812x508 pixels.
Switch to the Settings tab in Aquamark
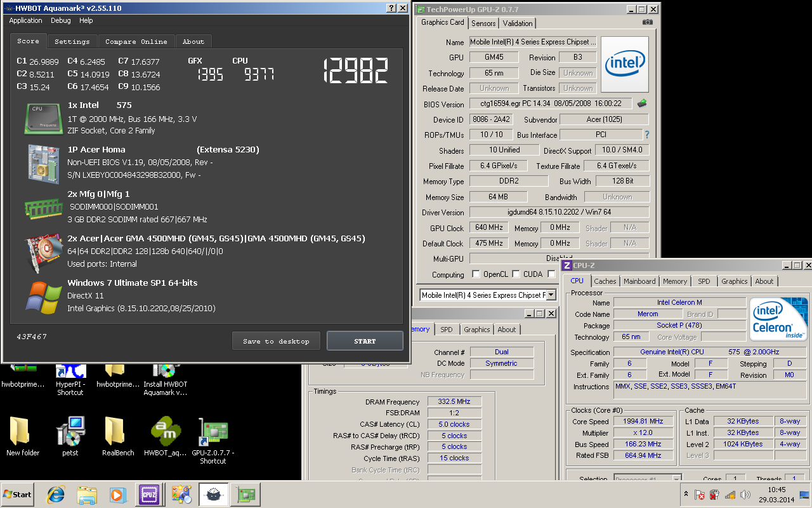coord(72,41)
